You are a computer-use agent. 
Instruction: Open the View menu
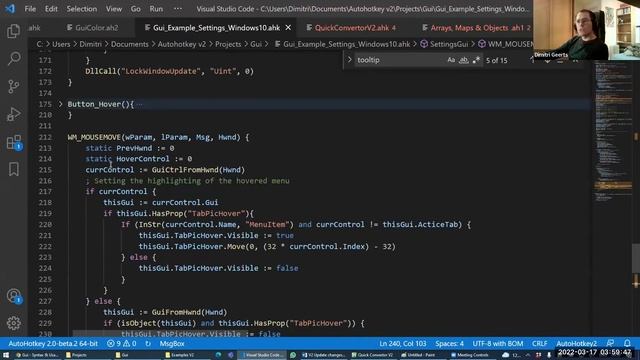[113, 9]
